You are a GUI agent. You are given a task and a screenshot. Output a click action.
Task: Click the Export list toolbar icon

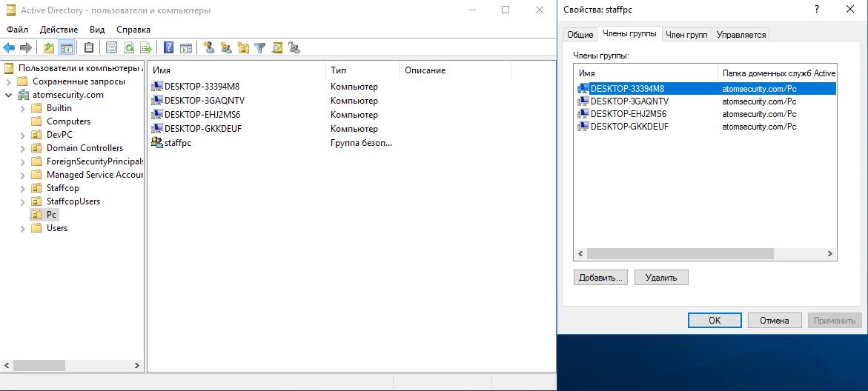click(146, 48)
